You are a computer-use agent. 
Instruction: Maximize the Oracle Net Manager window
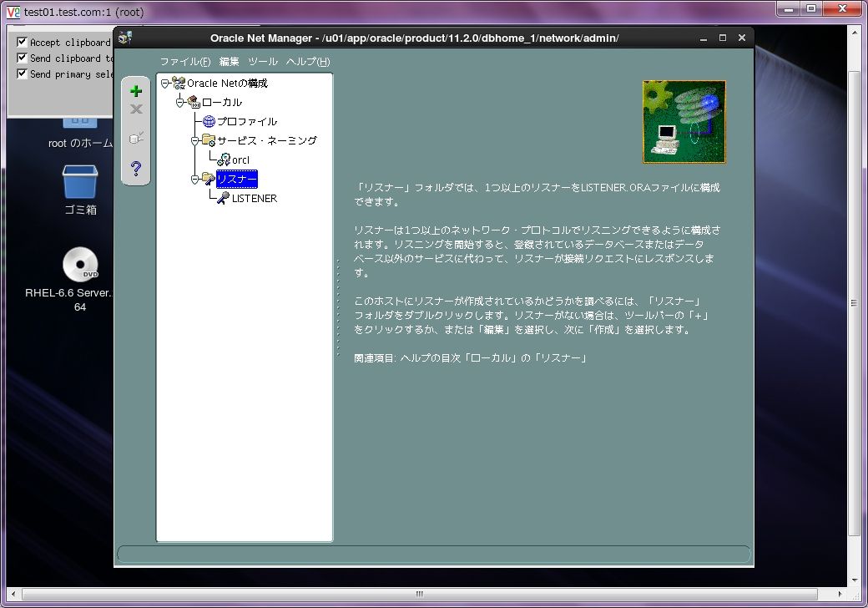point(723,38)
